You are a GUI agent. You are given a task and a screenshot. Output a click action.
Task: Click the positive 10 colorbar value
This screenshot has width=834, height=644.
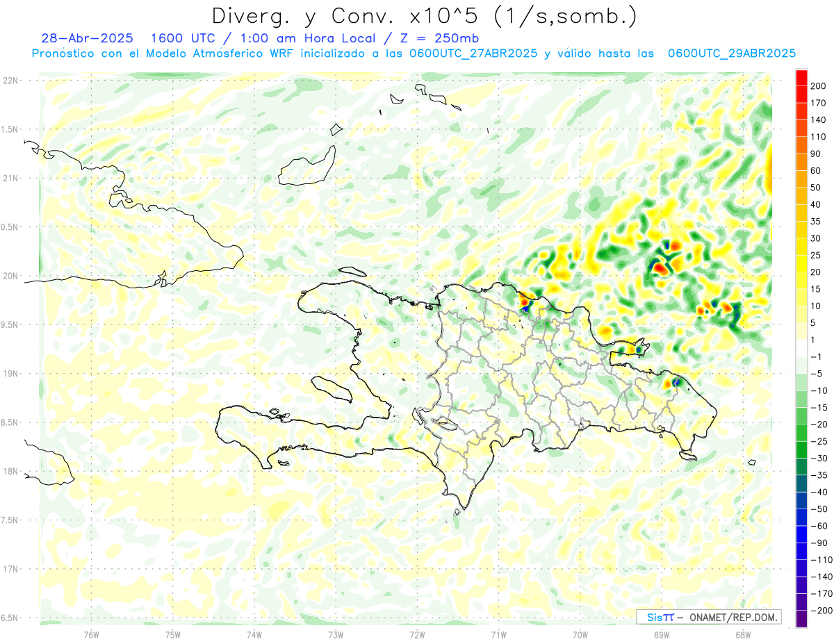pyautogui.click(x=816, y=306)
